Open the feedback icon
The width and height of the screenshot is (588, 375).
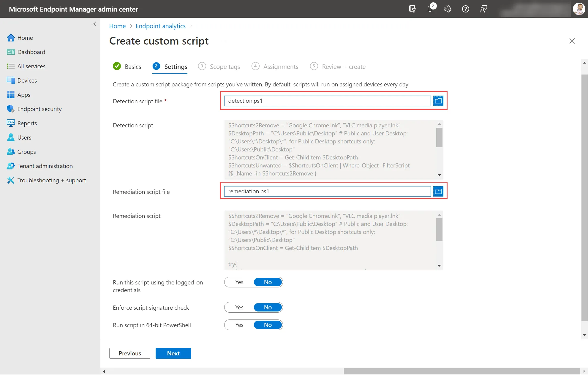click(483, 9)
